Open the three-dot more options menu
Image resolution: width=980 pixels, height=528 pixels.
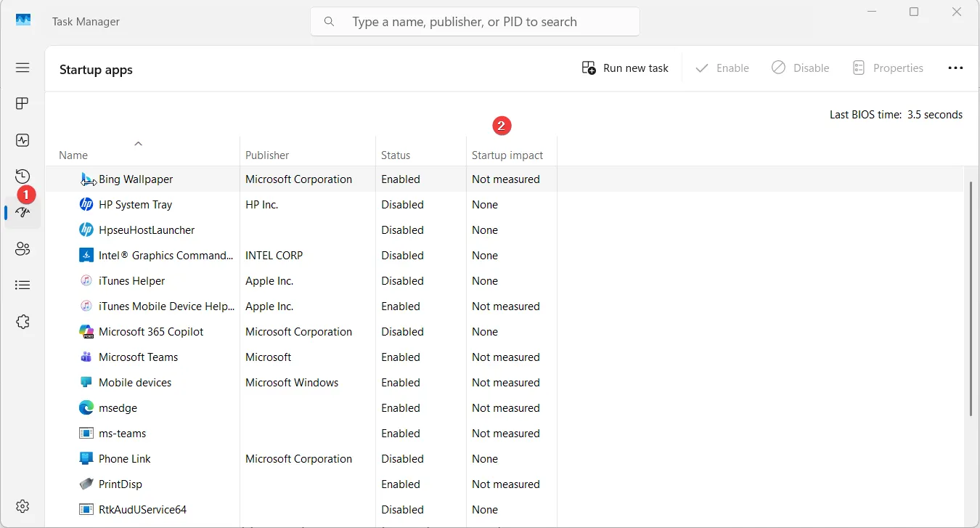[x=955, y=68]
